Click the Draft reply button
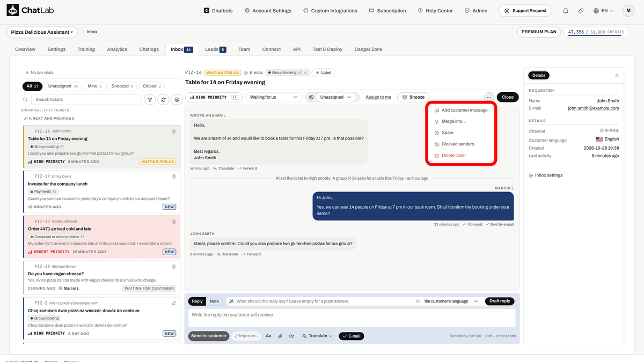 click(500, 301)
